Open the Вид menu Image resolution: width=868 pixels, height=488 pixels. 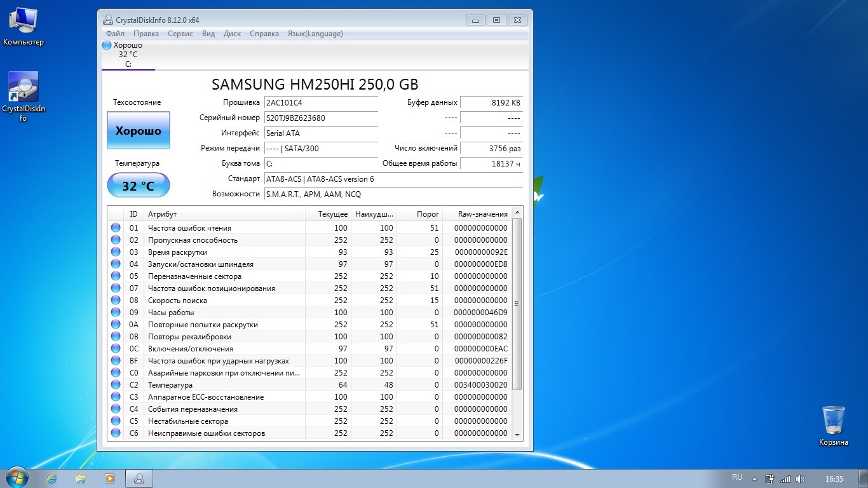point(208,34)
